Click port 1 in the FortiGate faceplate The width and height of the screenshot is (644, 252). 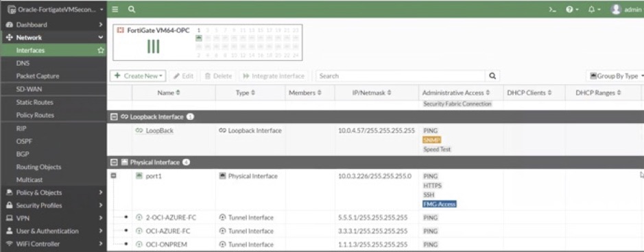click(199, 38)
